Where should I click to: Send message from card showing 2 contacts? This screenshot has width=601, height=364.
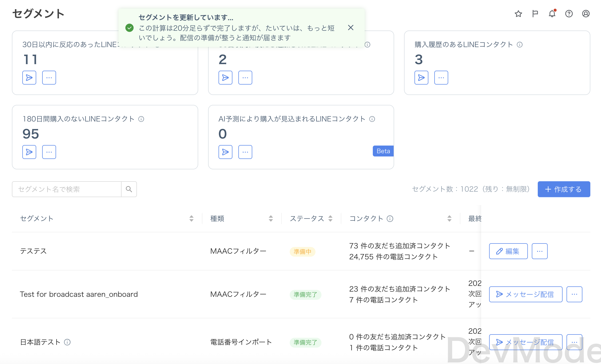click(x=225, y=78)
